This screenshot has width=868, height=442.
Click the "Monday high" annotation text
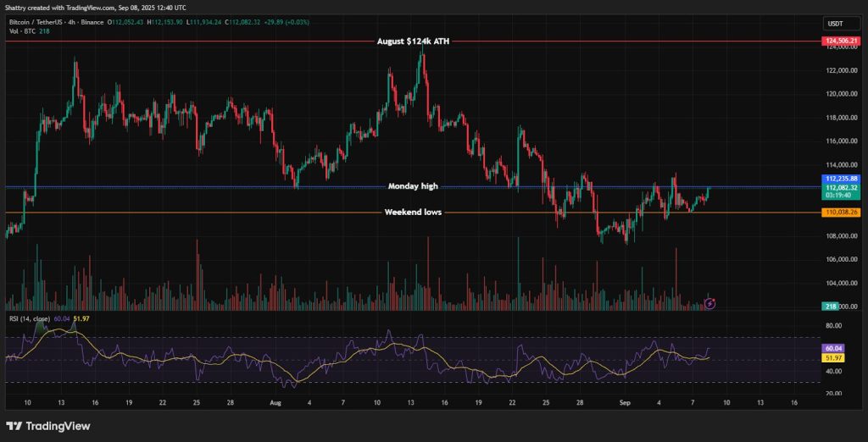(x=413, y=186)
